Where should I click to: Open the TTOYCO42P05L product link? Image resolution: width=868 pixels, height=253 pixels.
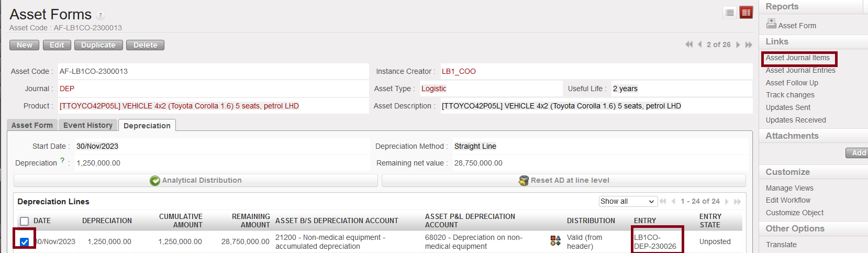click(179, 106)
